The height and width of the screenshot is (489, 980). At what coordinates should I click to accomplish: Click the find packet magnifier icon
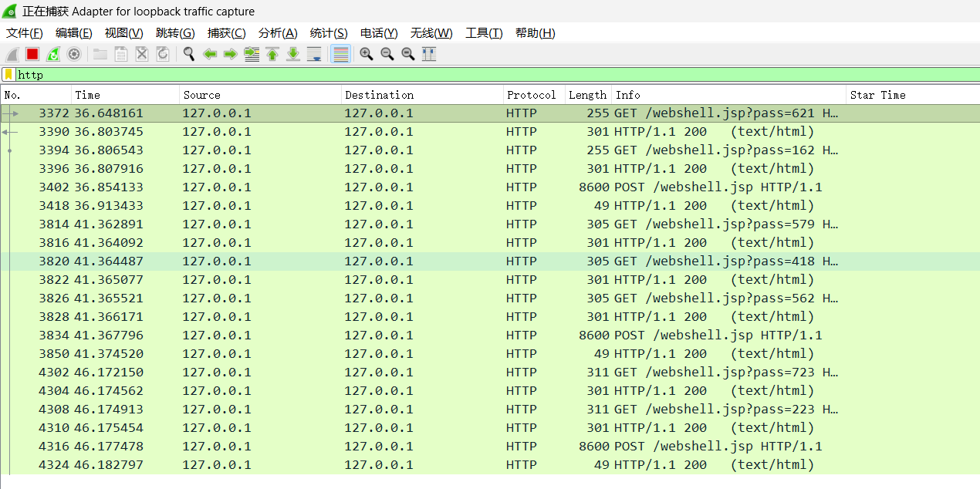pyautogui.click(x=188, y=54)
